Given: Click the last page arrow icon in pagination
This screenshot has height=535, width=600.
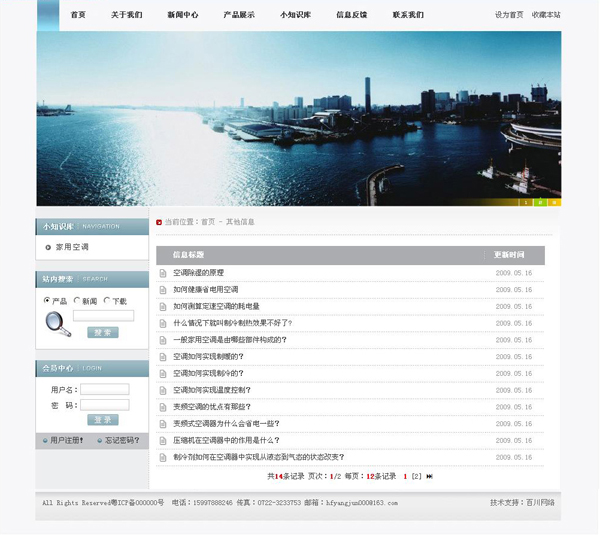Looking at the screenshot, I should tap(430, 476).
